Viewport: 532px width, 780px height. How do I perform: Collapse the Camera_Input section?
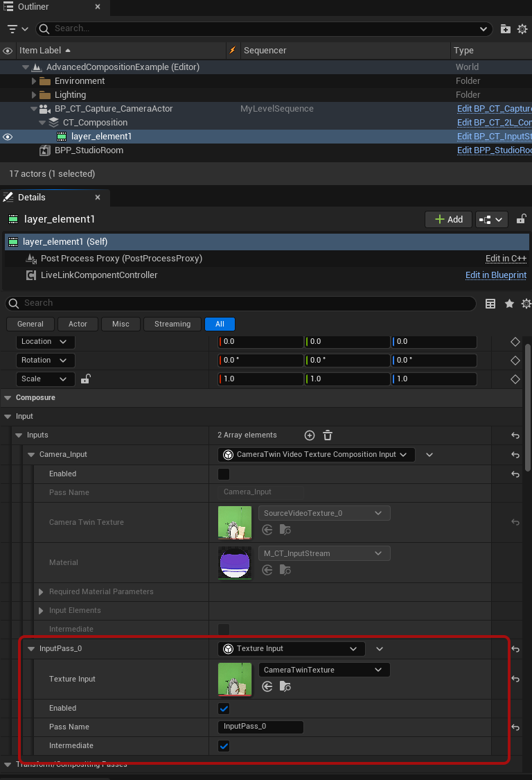[32, 455]
